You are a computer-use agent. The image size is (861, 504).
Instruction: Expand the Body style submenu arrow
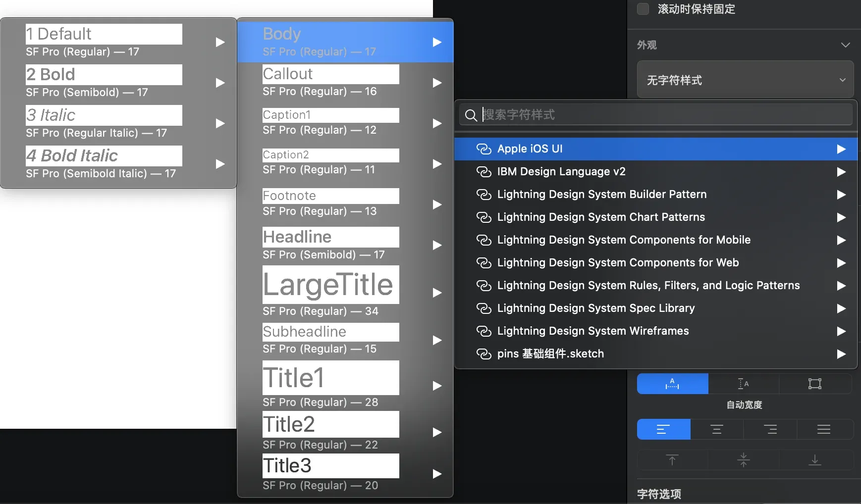click(437, 42)
